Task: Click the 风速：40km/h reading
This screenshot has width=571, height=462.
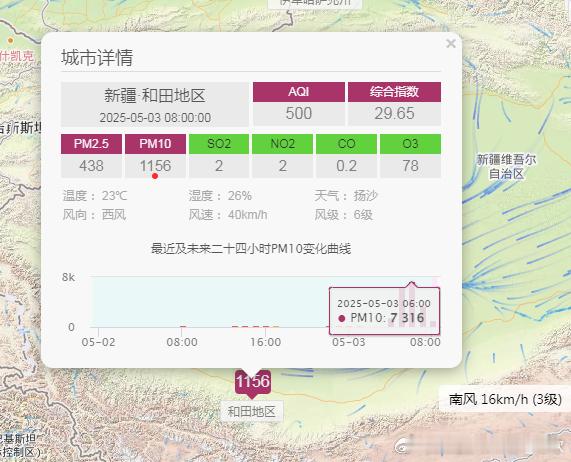Action: tap(228, 215)
